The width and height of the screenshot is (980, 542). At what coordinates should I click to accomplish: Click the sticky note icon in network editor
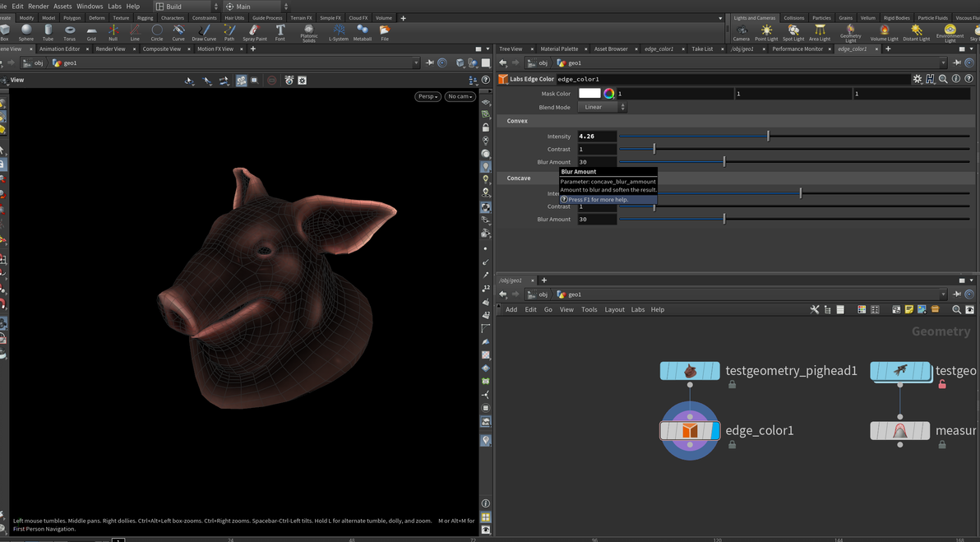click(908, 310)
